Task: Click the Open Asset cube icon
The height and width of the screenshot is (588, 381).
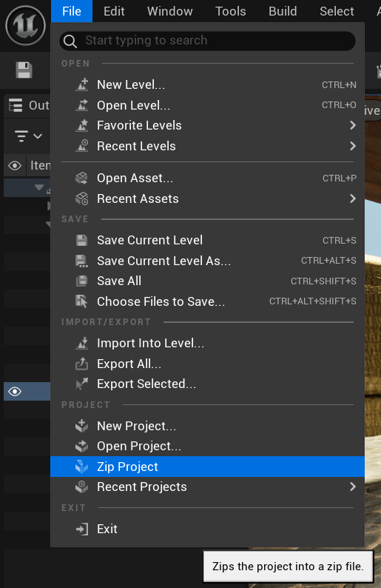Action: 81,178
